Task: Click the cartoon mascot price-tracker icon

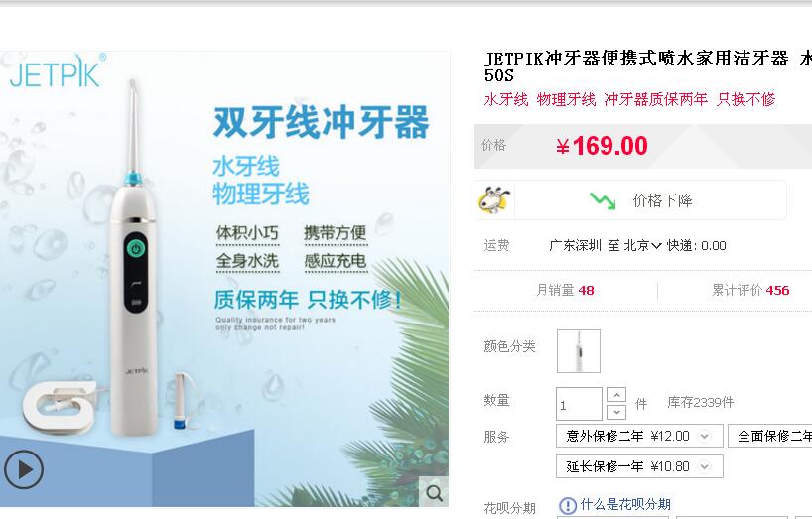Action: (x=494, y=200)
